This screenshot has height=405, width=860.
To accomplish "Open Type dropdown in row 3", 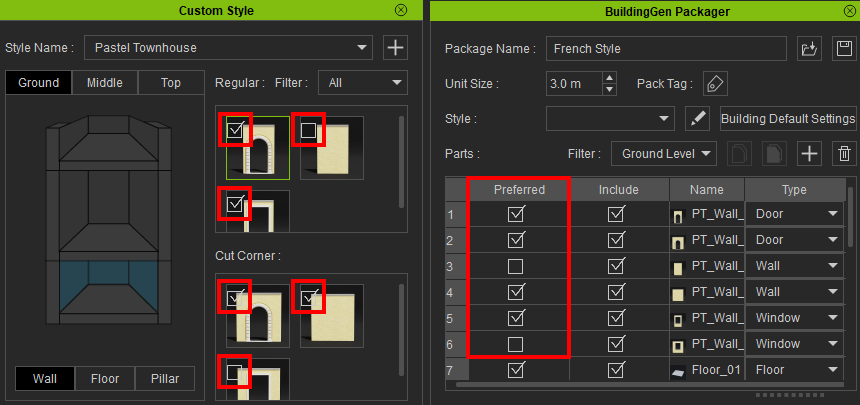I will [x=794, y=266].
